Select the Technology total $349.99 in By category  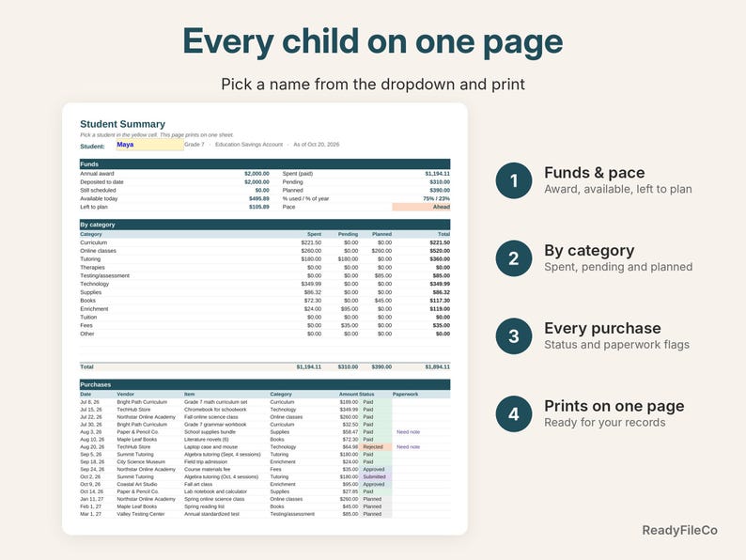440,284
